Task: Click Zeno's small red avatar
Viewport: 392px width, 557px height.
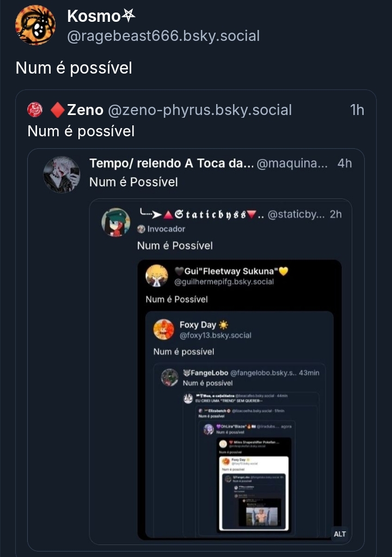Action: click(35, 110)
